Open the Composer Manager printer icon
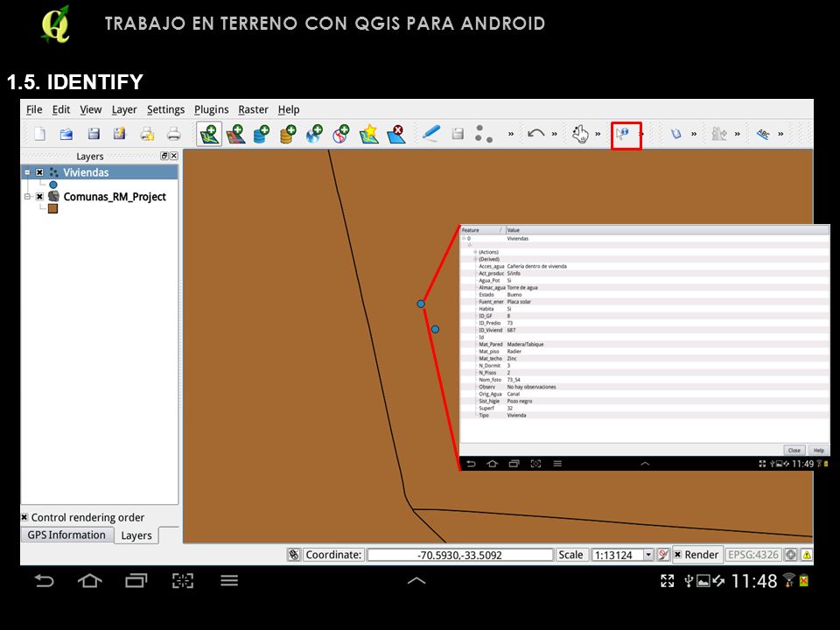Screen dimensions: 840x630 (x=173, y=133)
